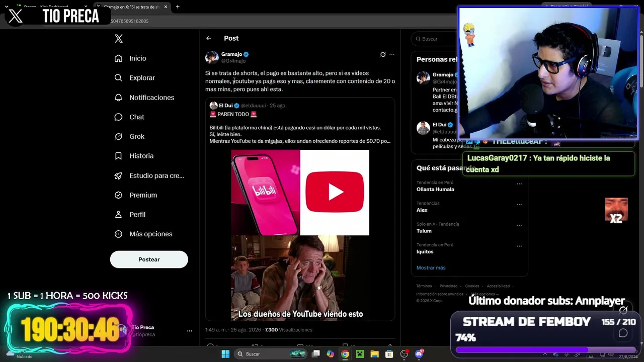Select the Premium menu label
644x362 pixels.
click(143, 195)
